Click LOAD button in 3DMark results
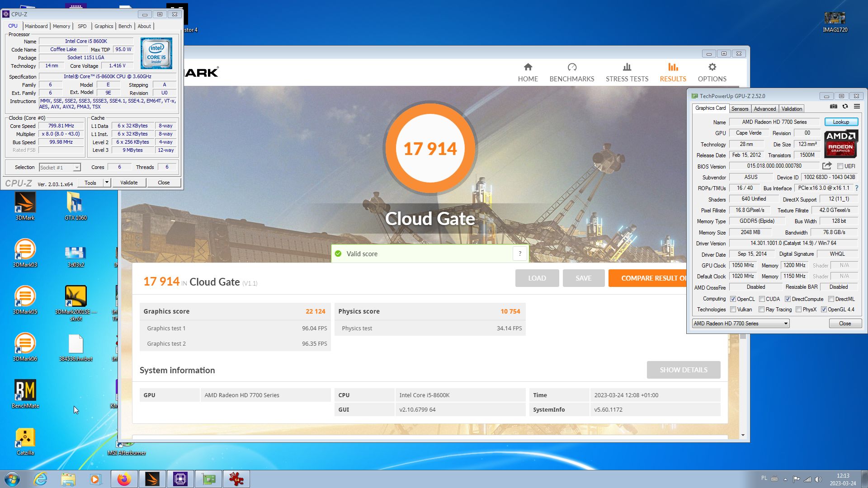Viewport: 868px width, 488px height. [x=537, y=278]
